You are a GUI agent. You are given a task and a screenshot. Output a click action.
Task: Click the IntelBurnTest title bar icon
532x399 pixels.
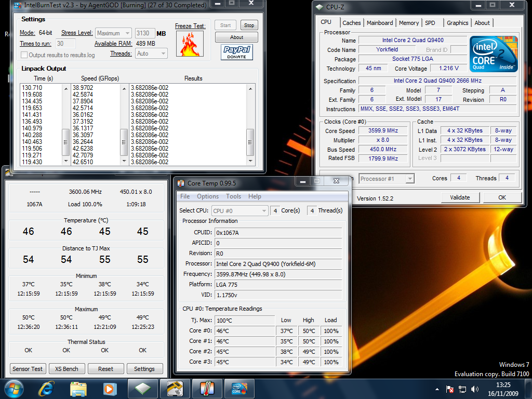click(x=18, y=5)
